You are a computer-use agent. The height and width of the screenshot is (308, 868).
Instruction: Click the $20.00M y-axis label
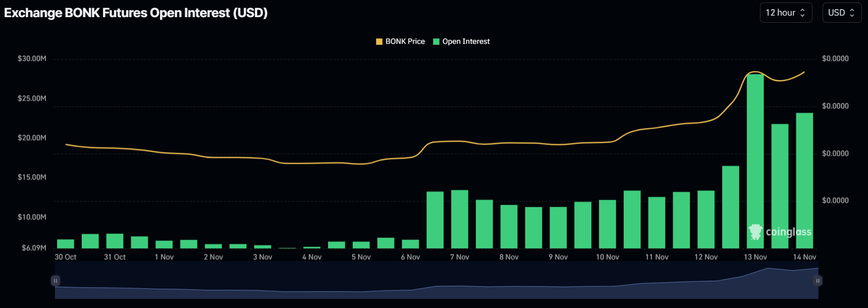click(x=32, y=138)
